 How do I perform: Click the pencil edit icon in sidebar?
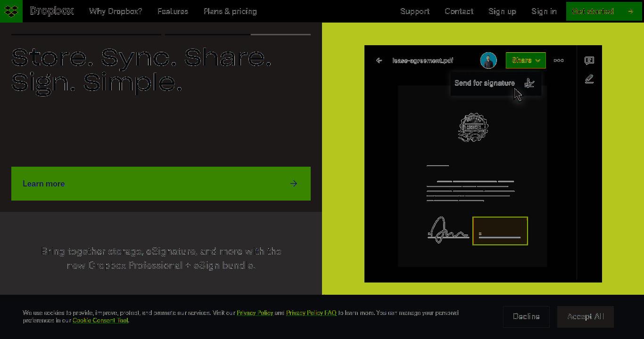tap(589, 79)
